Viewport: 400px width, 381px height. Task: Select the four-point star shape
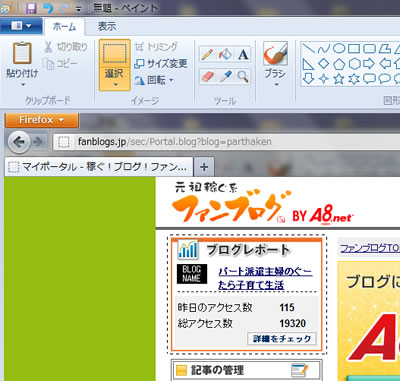point(323,79)
